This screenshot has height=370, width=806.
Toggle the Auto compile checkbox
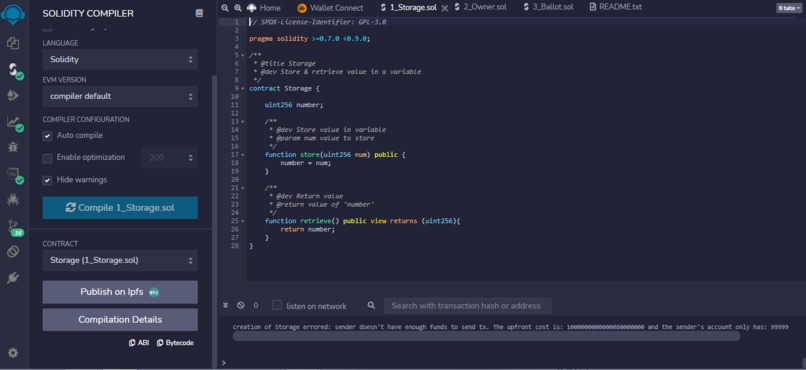pyautogui.click(x=47, y=136)
